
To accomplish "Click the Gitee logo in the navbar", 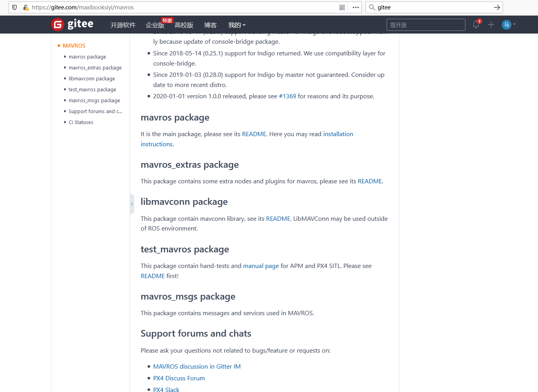I will pyautogui.click(x=72, y=24).
